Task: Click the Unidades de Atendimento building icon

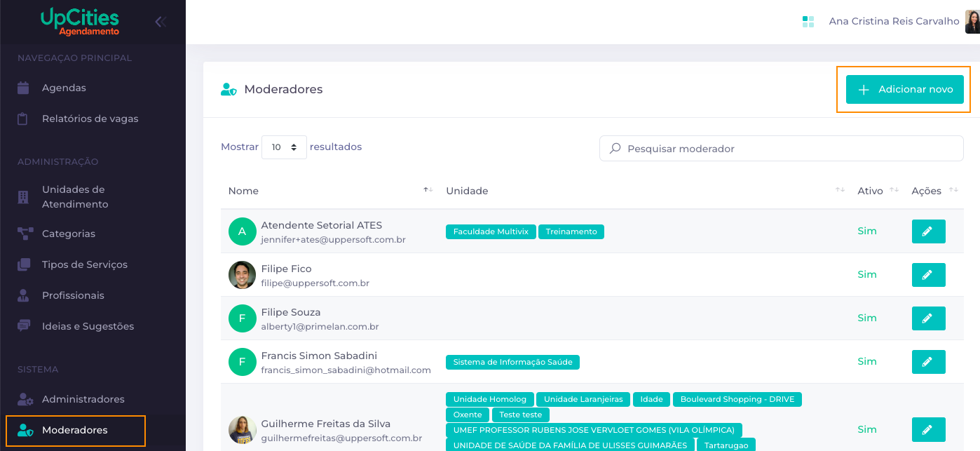Action: pos(23,196)
